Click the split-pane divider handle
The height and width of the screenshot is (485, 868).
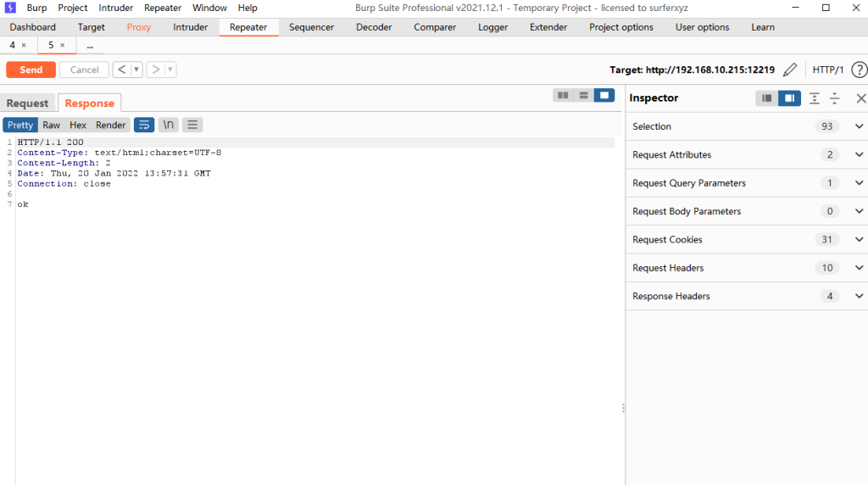point(623,408)
